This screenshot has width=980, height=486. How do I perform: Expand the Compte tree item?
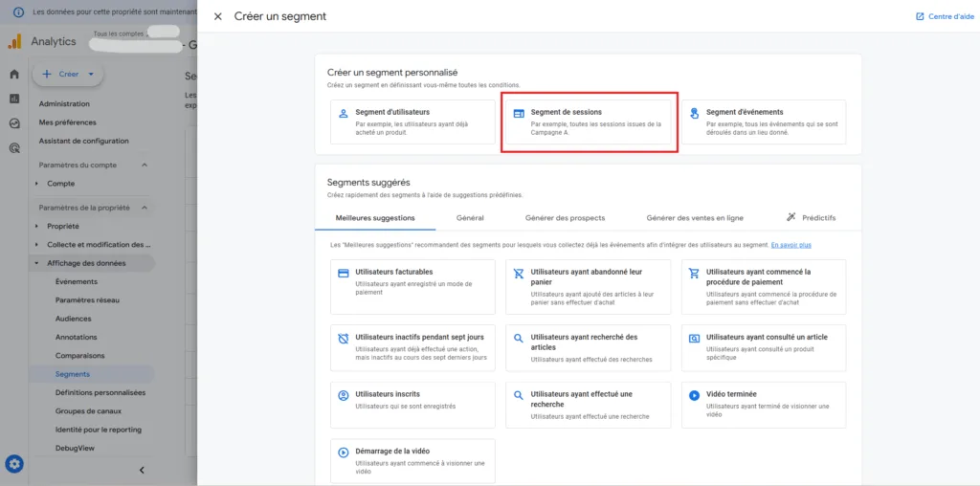tap(37, 184)
